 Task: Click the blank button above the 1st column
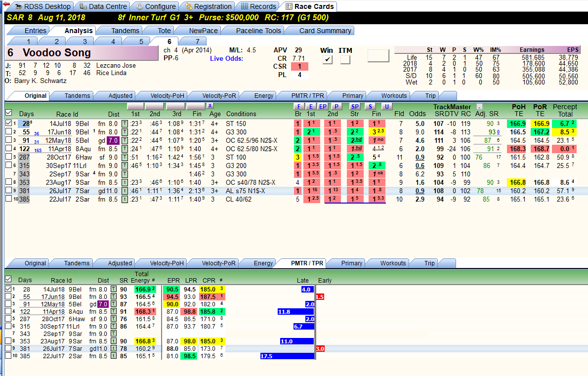pos(135,106)
